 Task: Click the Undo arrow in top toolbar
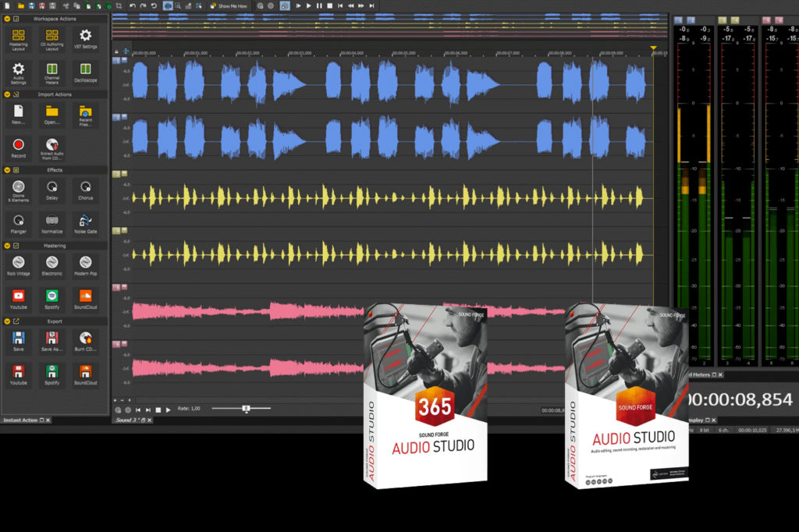pos(133,5)
